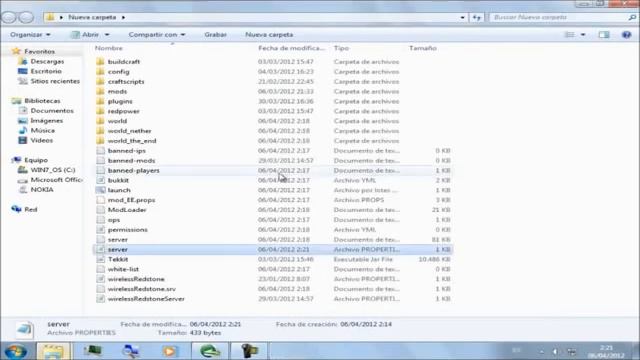Sort by the Nombre column header

coord(109,48)
